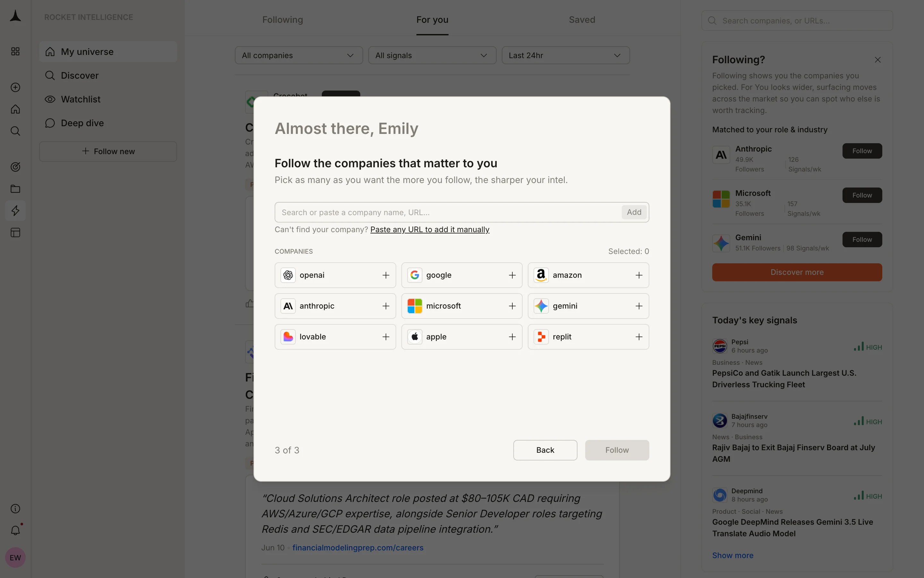Open My universe in the sidebar
The image size is (924, 578).
108,52
